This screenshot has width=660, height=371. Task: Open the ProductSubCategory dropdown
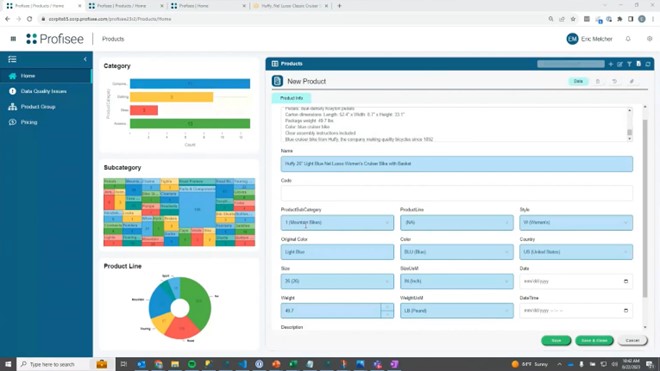[x=337, y=222]
